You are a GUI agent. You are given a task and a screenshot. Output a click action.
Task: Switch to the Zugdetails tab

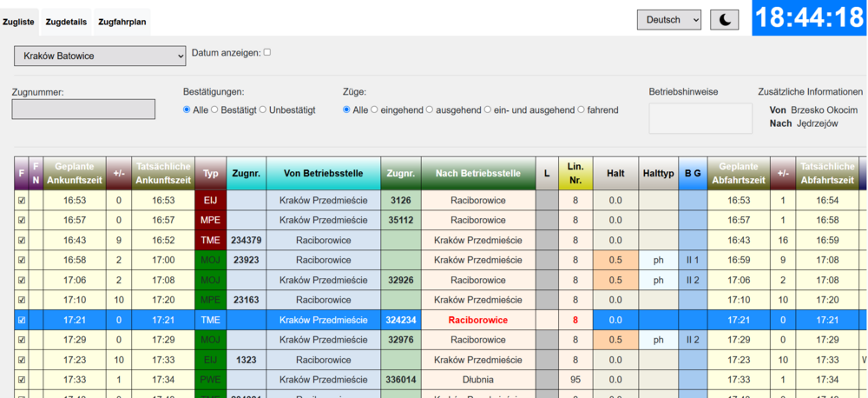coord(66,22)
